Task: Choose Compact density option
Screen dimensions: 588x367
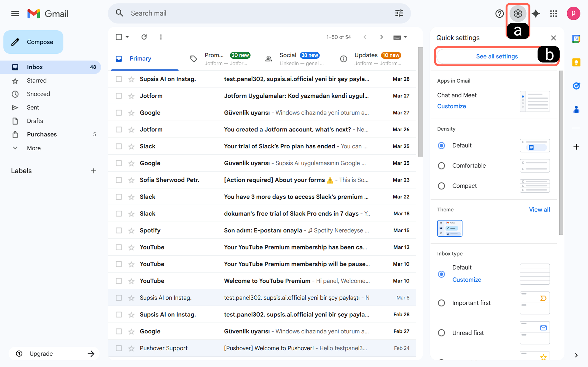Action: pyautogui.click(x=441, y=186)
